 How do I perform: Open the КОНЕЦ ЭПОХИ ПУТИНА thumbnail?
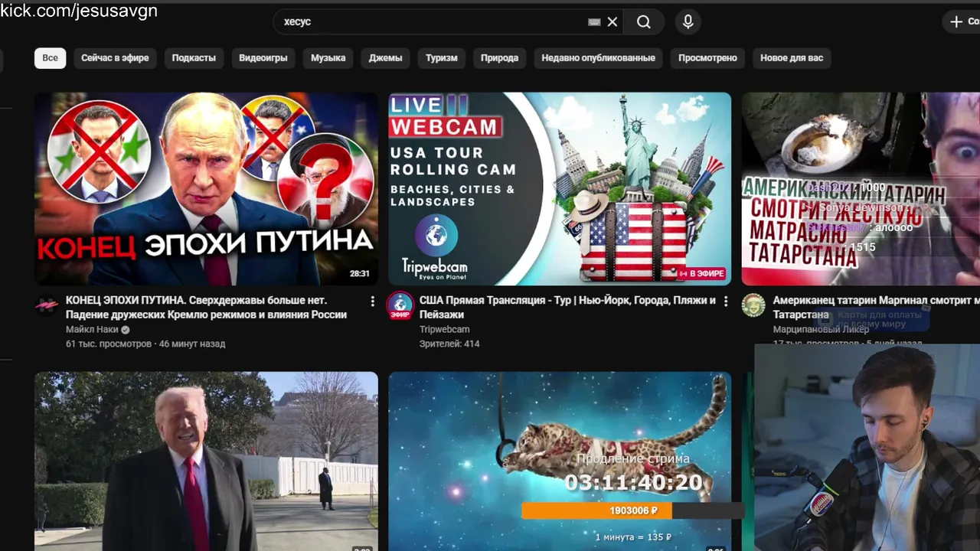206,189
